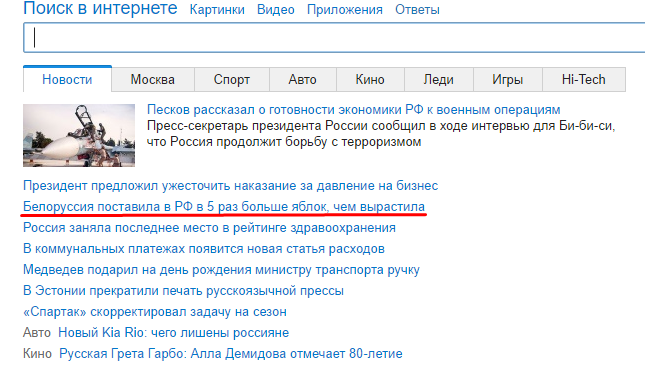This screenshot has height=369, width=645.
Task: Open the Картинки search link
Action: coord(217,9)
